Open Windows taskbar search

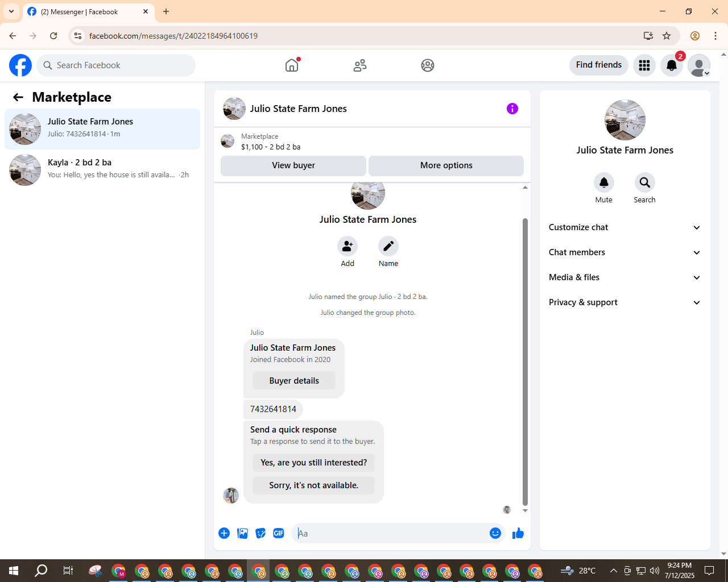tap(41, 571)
